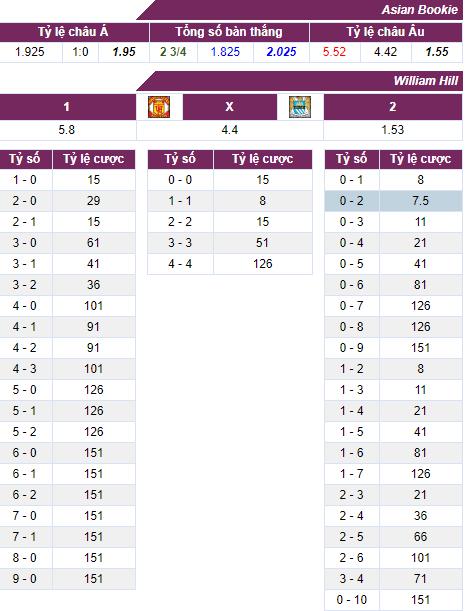
Task: Select the home win column header 1
Action: coord(67,107)
